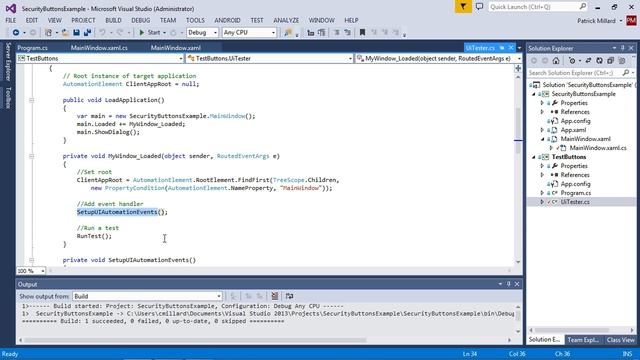Viewport: 640px width, 360px height.
Task: Collapse the MainWindow.xaml tree node
Action: click(x=542, y=139)
